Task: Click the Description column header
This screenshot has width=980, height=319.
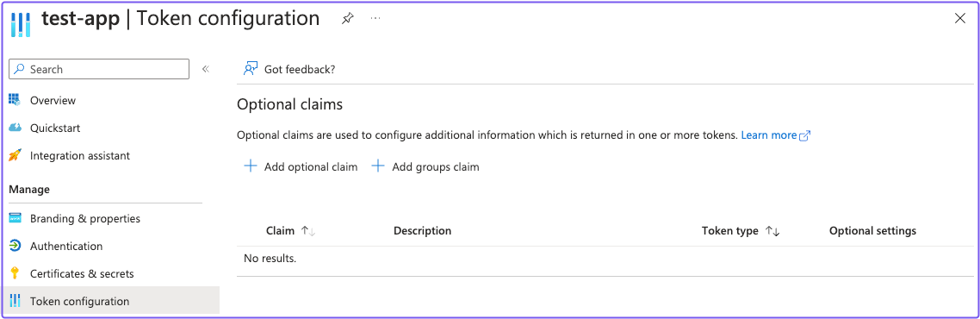Action: (x=423, y=231)
